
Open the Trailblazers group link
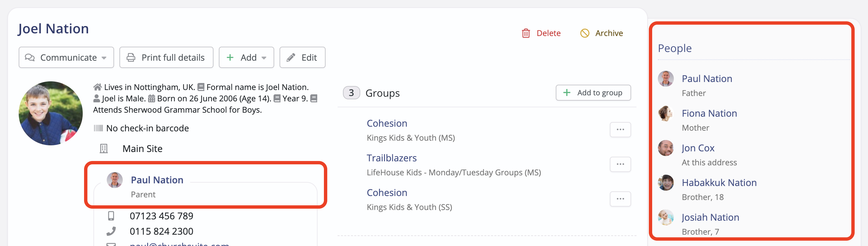392,158
